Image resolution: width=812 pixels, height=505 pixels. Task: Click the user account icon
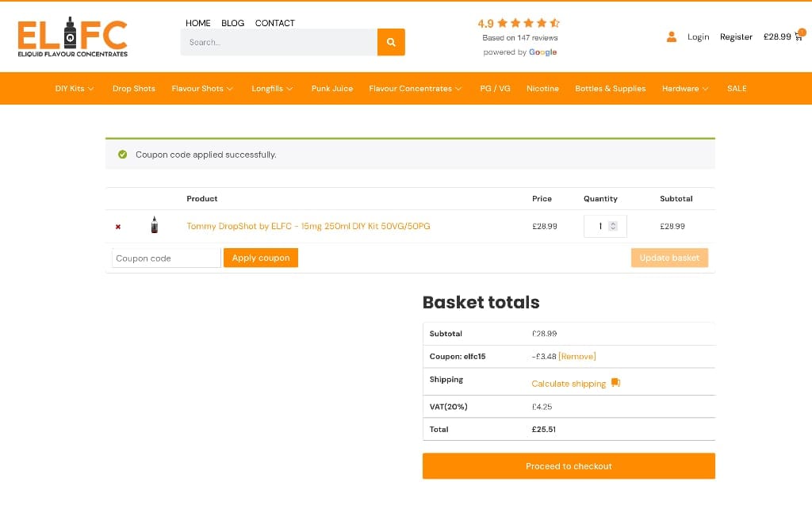[671, 36]
